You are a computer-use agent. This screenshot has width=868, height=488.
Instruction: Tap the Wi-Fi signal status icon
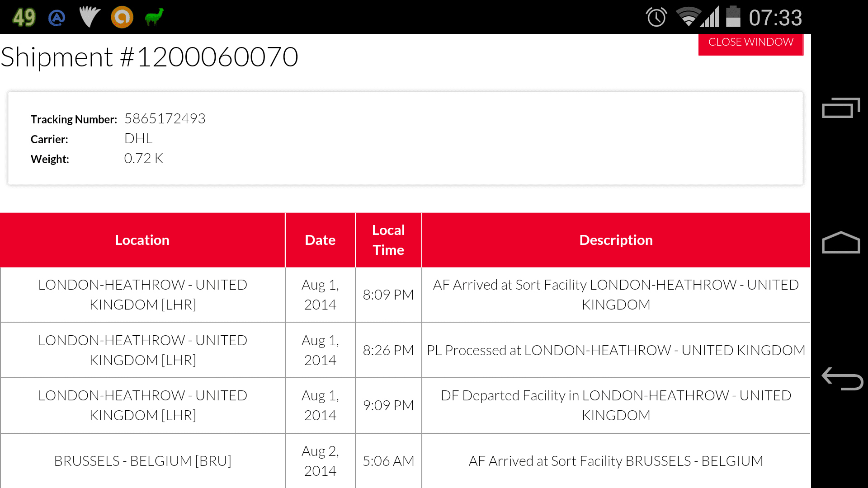pyautogui.click(x=688, y=17)
